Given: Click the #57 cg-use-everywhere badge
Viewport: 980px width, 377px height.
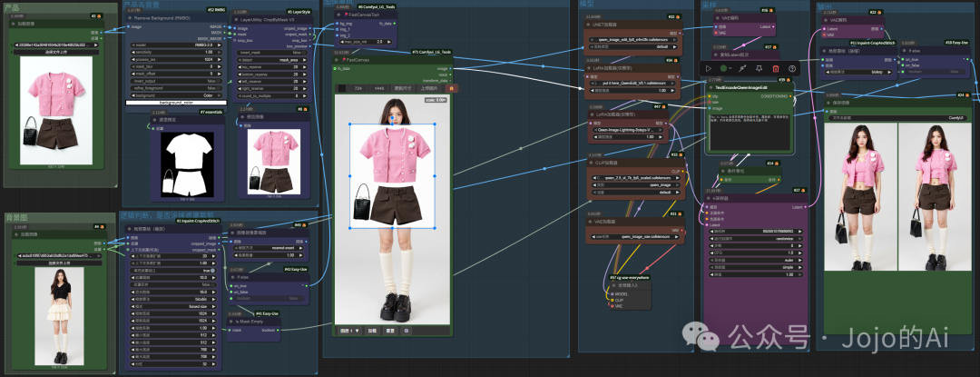Looking at the screenshot, I should point(630,277).
